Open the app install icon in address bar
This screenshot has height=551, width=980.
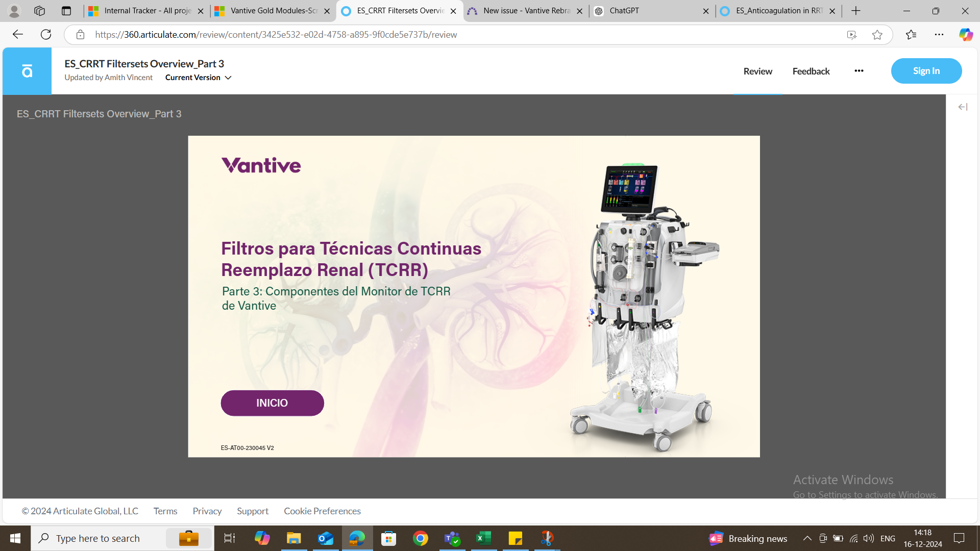click(x=852, y=35)
